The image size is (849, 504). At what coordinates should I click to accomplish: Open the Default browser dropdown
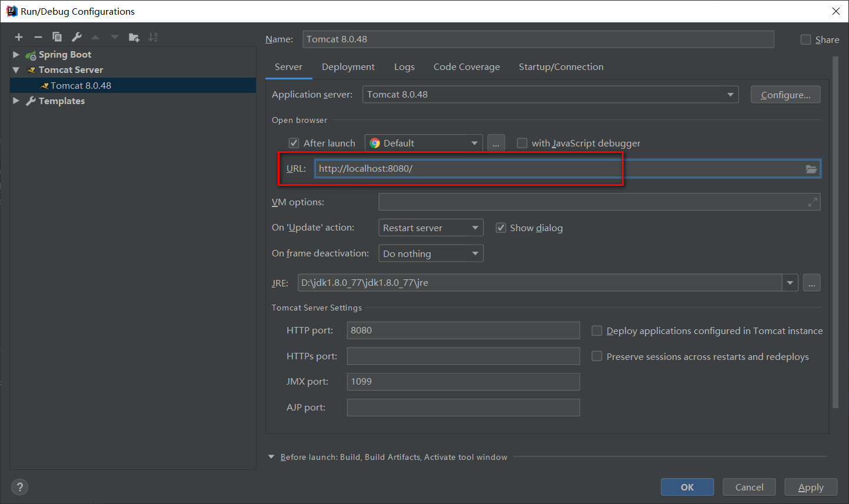[x=424, y=143]
